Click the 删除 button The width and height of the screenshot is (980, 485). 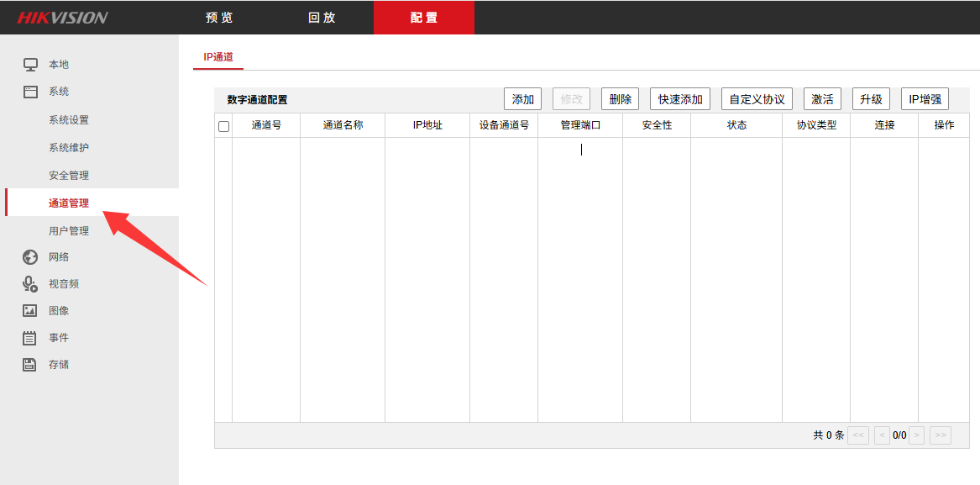coord(620,99)
